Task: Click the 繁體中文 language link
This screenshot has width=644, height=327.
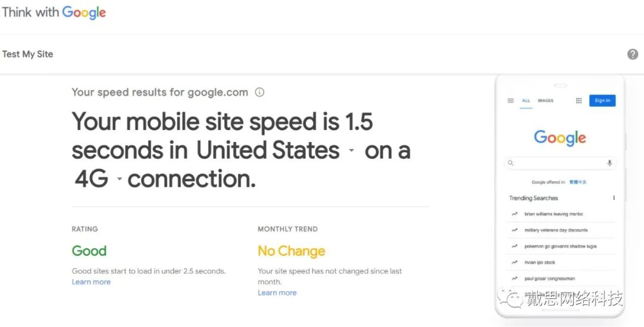Action: pos(578,183)
